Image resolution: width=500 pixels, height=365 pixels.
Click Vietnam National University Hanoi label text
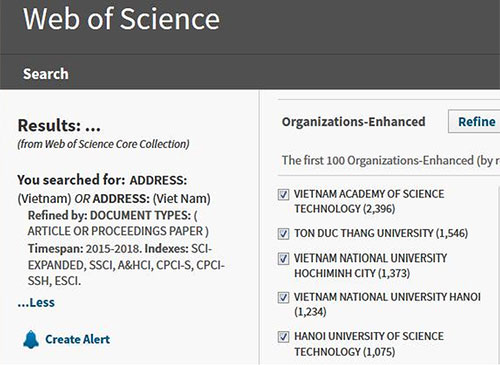click(x=387, y=304)
